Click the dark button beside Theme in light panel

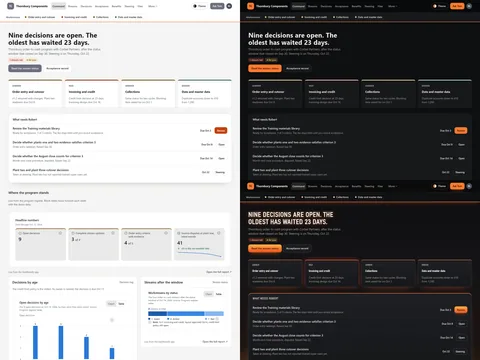217,6
